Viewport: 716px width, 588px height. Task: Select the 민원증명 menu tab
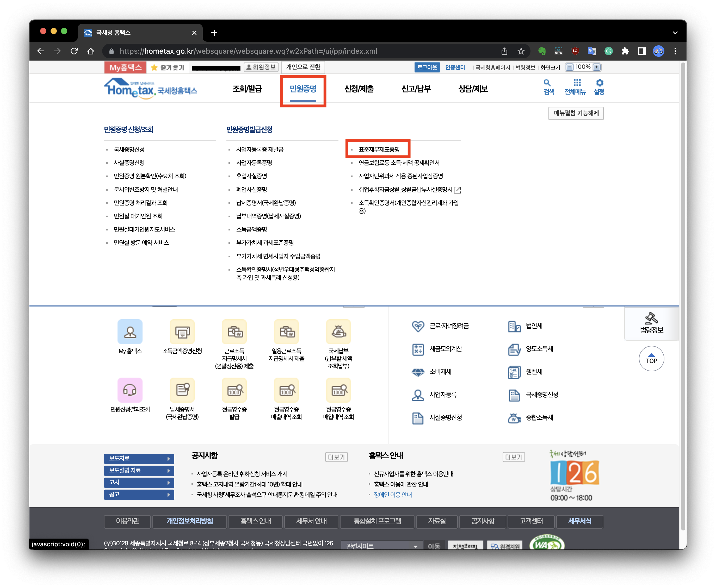(303, 89)
